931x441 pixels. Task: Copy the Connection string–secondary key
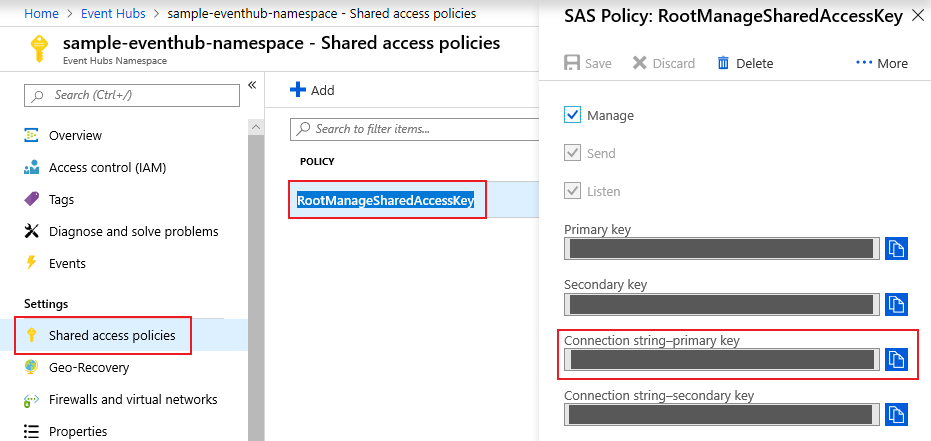[x=897, y=414]
